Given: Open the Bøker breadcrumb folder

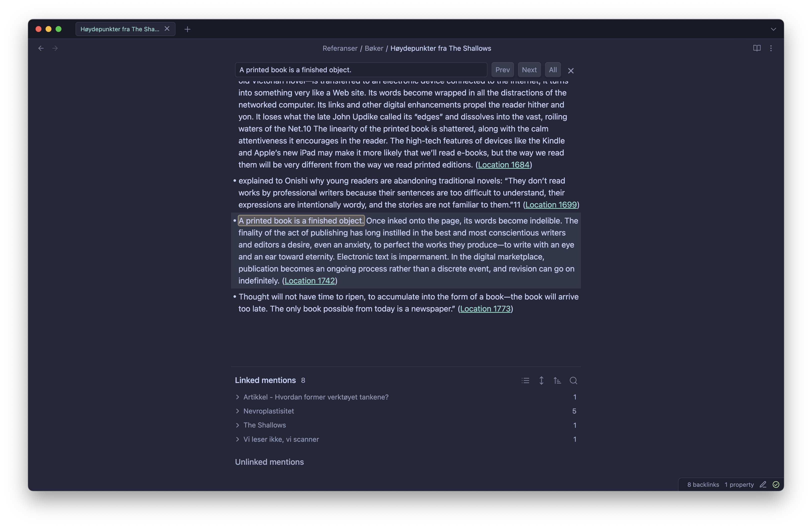Looking at the screenshot, I should pos(373,48).
